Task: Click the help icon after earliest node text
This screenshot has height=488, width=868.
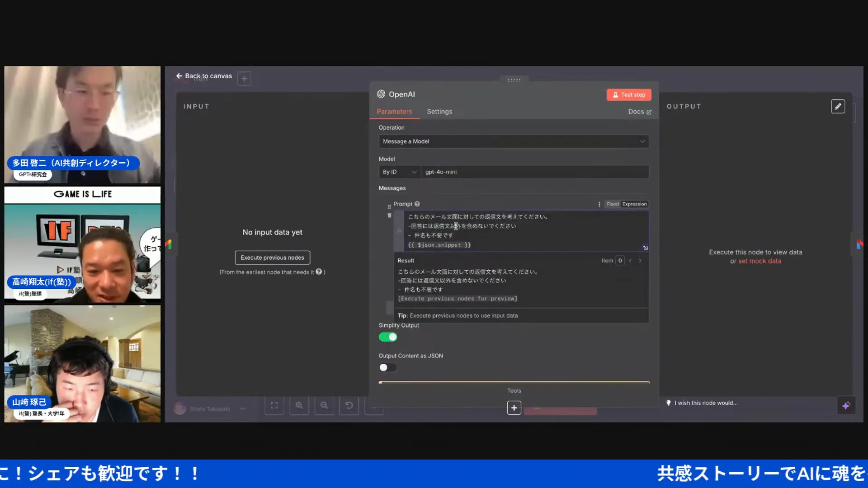Action: click(x=319, y=272)
